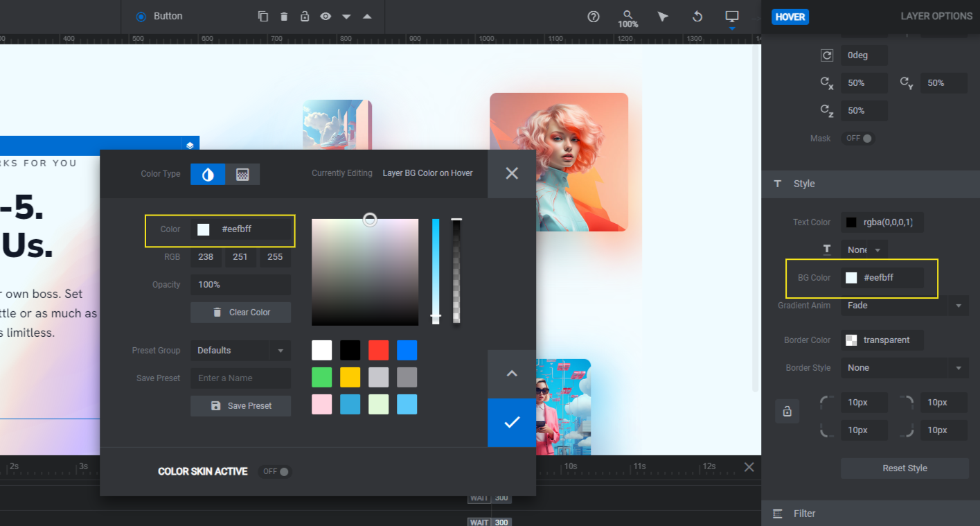
Task: Toggle layer visibility eye icon
Action: coord(326,16)
